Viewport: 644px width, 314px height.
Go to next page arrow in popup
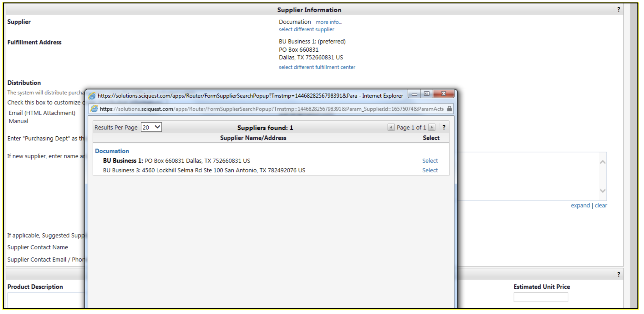coord(432,127)
